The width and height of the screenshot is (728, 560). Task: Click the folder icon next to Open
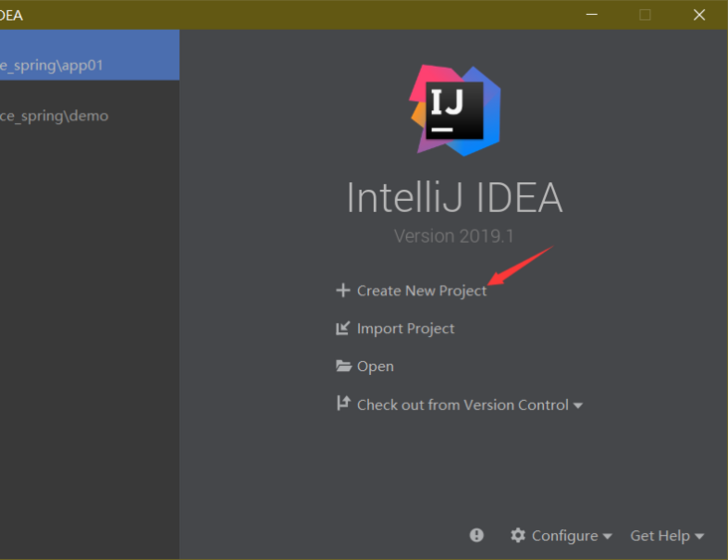pyautogui.click(x=344, y=366)
